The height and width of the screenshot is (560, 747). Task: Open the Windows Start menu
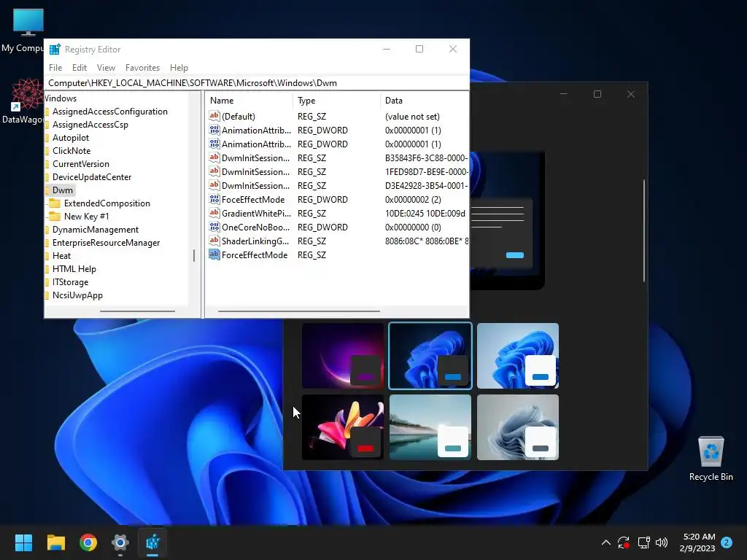[23, 542]
